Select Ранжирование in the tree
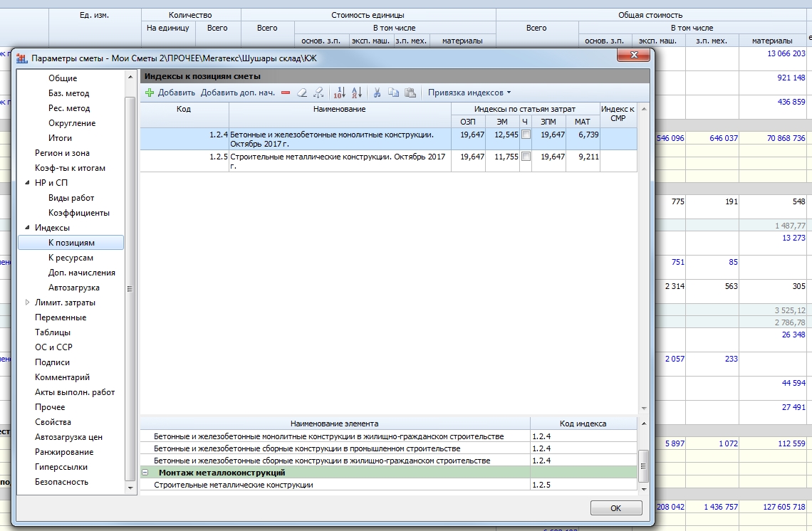 tap(64, 452)
